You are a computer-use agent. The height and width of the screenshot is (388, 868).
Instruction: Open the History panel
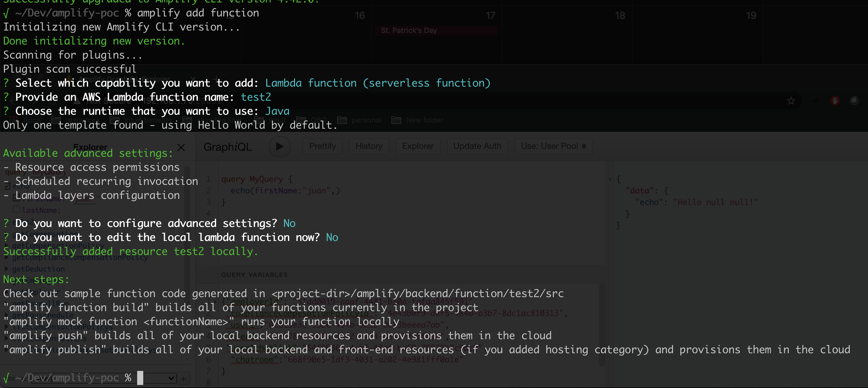coord(369,146)
